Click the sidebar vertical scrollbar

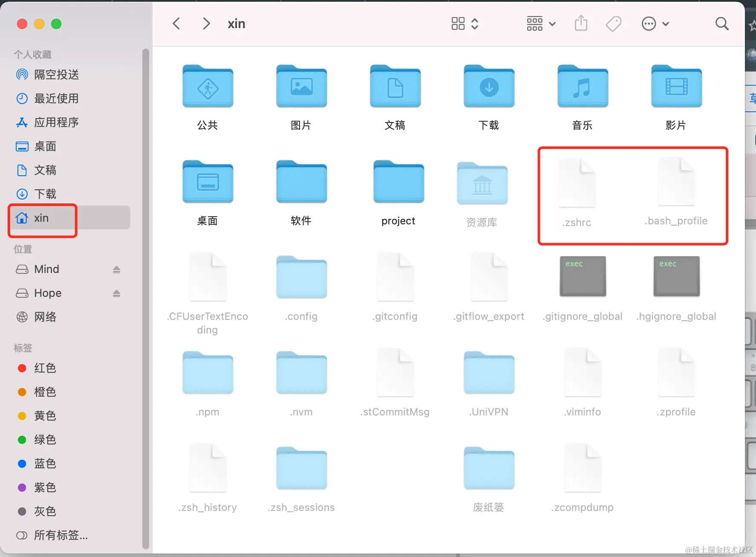pyautogui.click(x=145, y=299)
